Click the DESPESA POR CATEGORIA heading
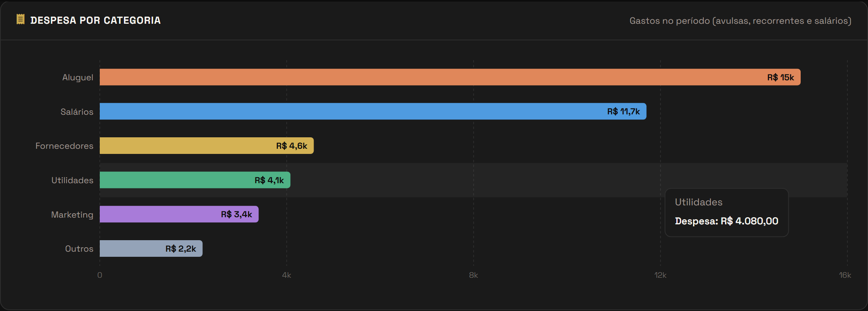The height and width of the screenshot is (311, 868). (x=95, y=20)
